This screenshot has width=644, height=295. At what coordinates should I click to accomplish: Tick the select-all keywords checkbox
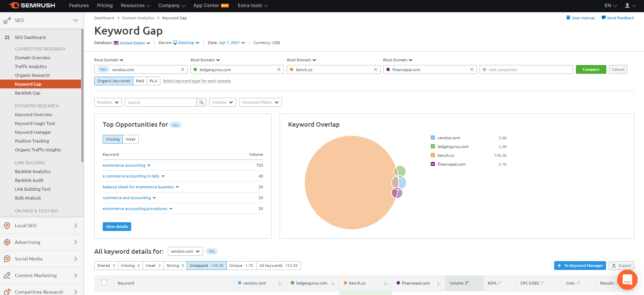pyautogui.click(x=104, y=282)
